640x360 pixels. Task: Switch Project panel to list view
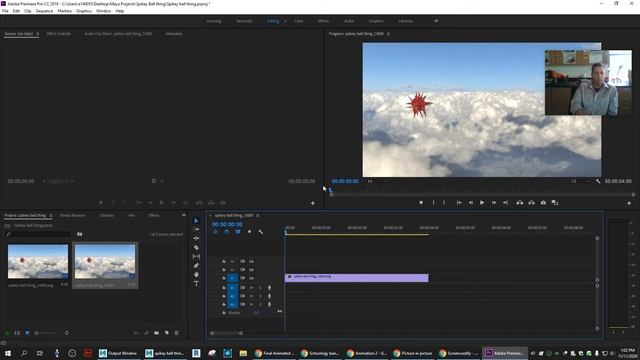click(x=17, y=333)
